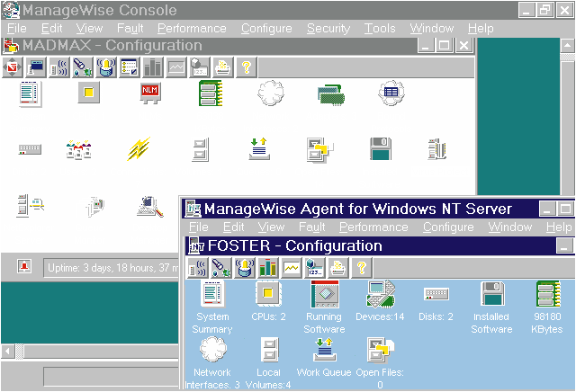Image resolution: width=576 pixels, height=392 pixels.
Task: Open the 98180 KBytes memory icon
Action: (548, 294)
